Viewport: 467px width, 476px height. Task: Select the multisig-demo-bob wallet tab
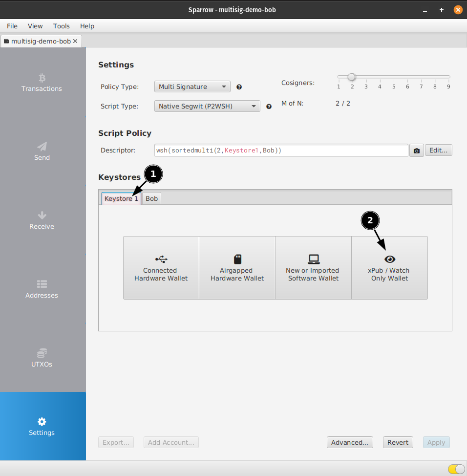pyautogui.click(x=41, y=41)
